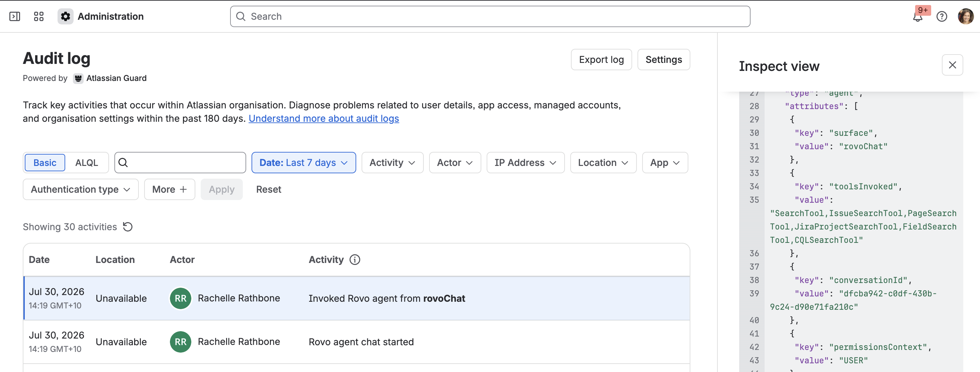Open the Location filter dropdown
Image resolution: width=980 pixels, height=372 pixels.
[603, 163]
